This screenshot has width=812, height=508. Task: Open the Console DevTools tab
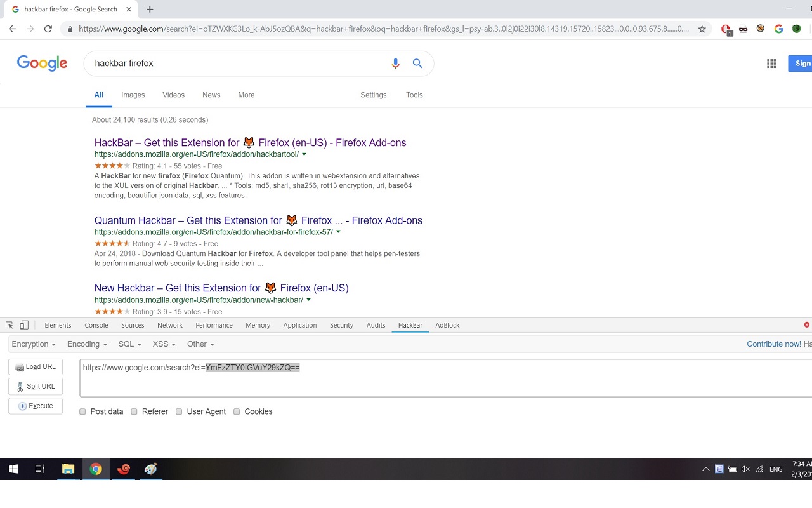[x=96, y=325]
